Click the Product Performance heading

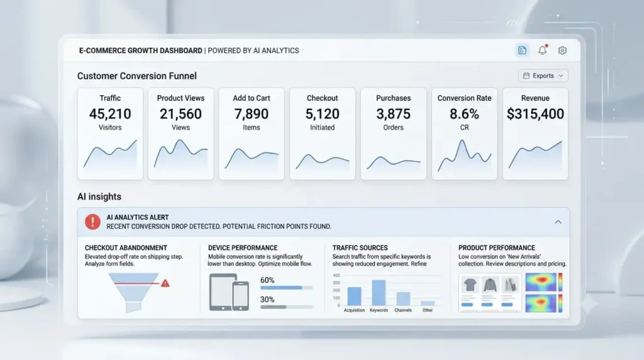coord(497,248)
